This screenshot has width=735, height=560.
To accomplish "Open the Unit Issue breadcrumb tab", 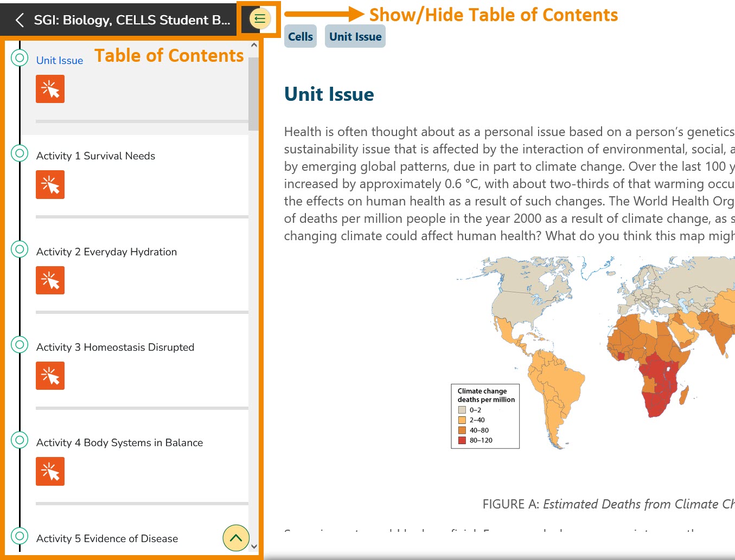I will pos(355,37).
